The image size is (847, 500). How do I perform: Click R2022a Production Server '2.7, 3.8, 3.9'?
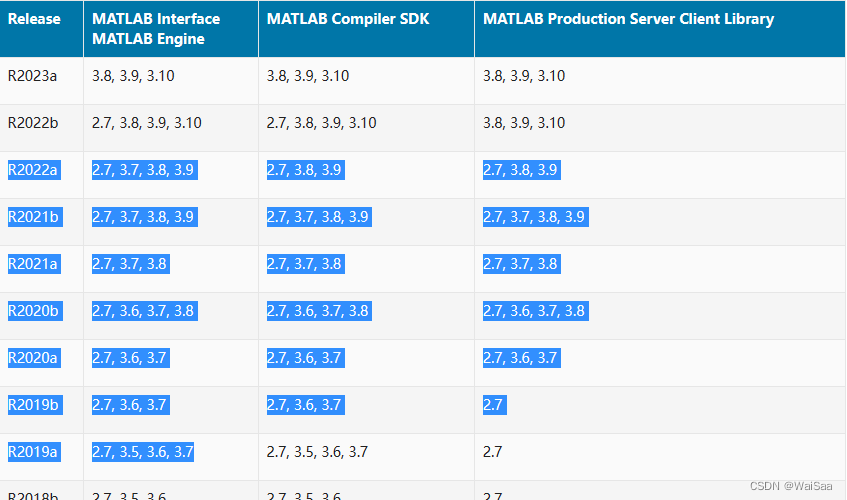522,170
